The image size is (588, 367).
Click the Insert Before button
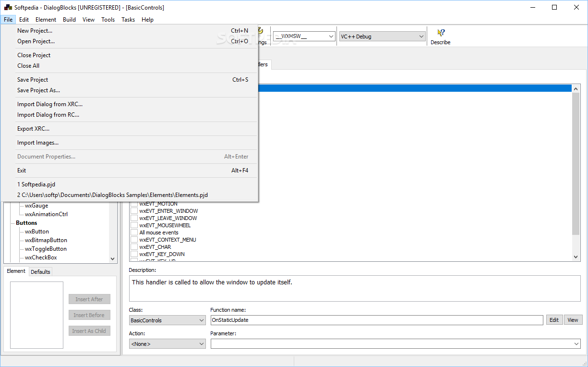coord(89,315)
